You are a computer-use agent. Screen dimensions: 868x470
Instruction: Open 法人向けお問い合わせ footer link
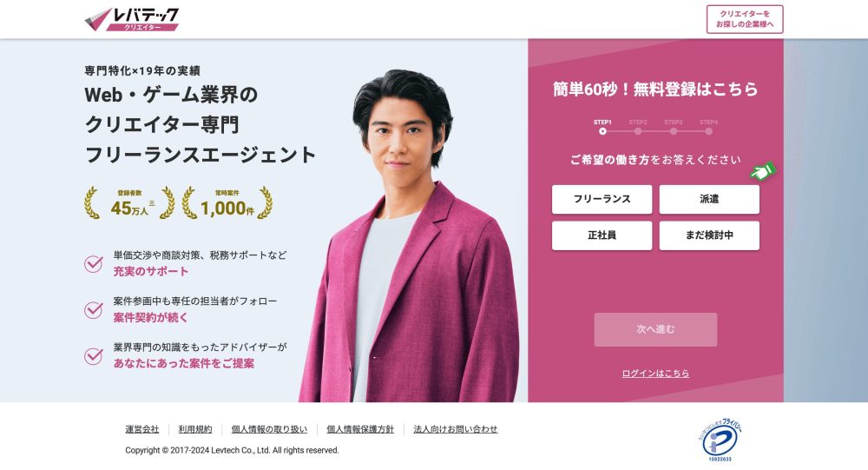click(456, 429)
